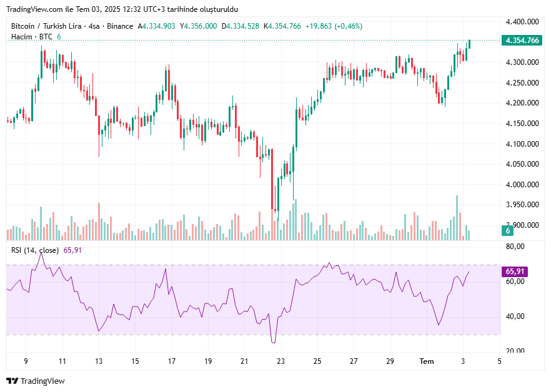
Task: Click the TradingView logo icon at bottom left
Action: click(x=12, y=381)
